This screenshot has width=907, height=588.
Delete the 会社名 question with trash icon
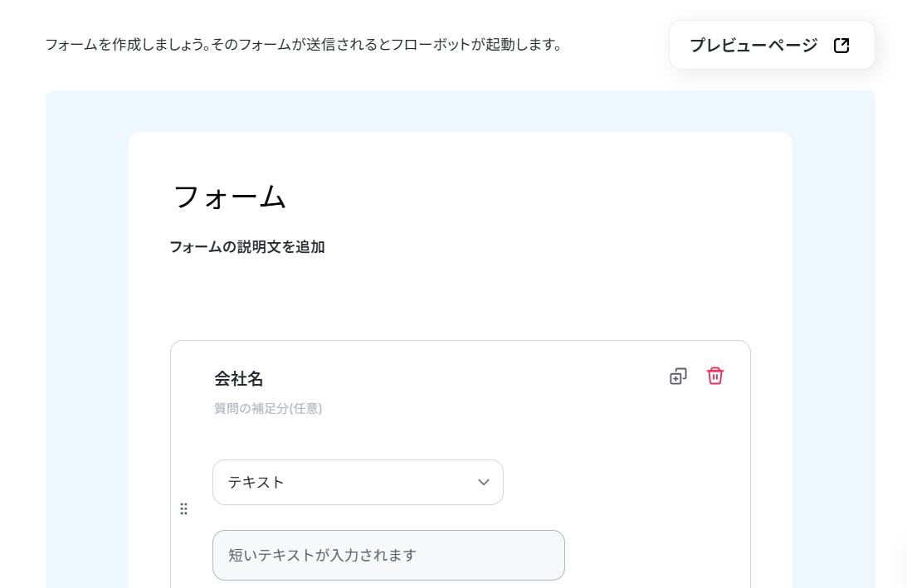(715, 376)
